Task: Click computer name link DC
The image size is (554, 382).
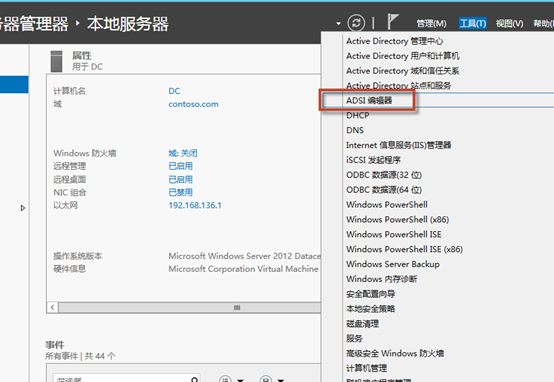Action: [174, 91]
